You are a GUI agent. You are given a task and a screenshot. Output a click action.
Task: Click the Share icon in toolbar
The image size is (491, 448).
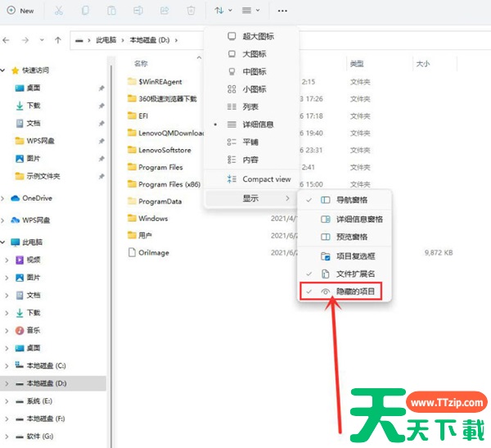point(164,11)
